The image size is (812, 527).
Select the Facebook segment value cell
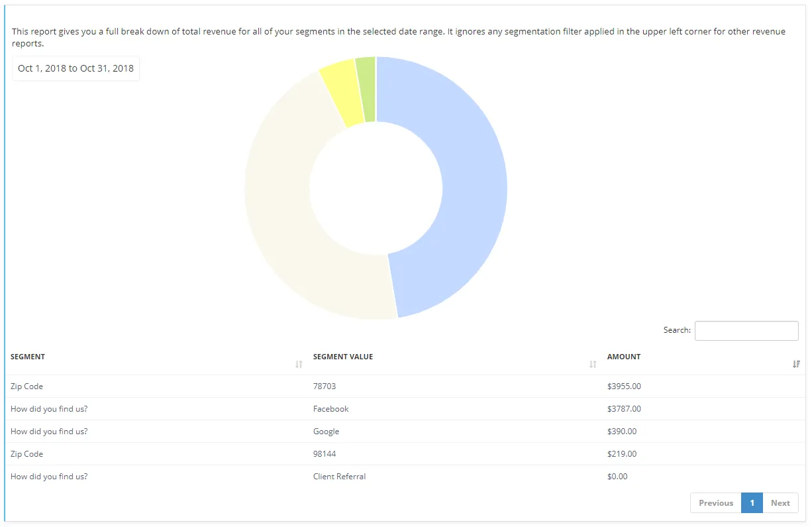tap(331, 409)
